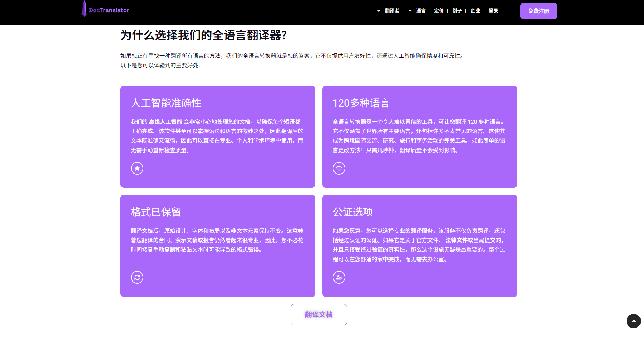Click the star icon in AI accuracy card
The height and width of the screenshot is (346, 644).
pyautogui.click(x=137, y=168)
